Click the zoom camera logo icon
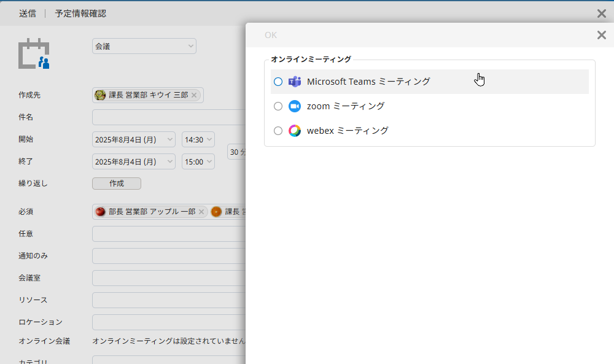This screenshot has height=364, width=614. coord(295,106)
